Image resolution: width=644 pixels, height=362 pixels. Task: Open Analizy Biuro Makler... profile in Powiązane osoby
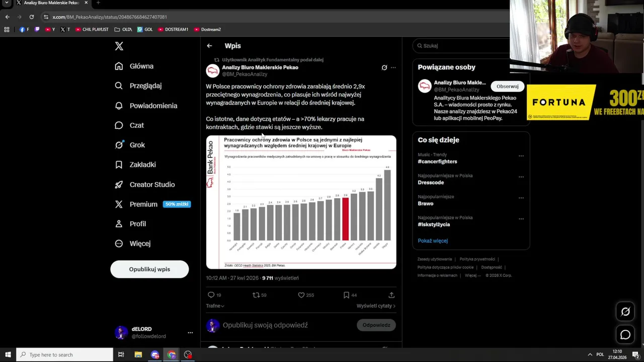(460, 83)
